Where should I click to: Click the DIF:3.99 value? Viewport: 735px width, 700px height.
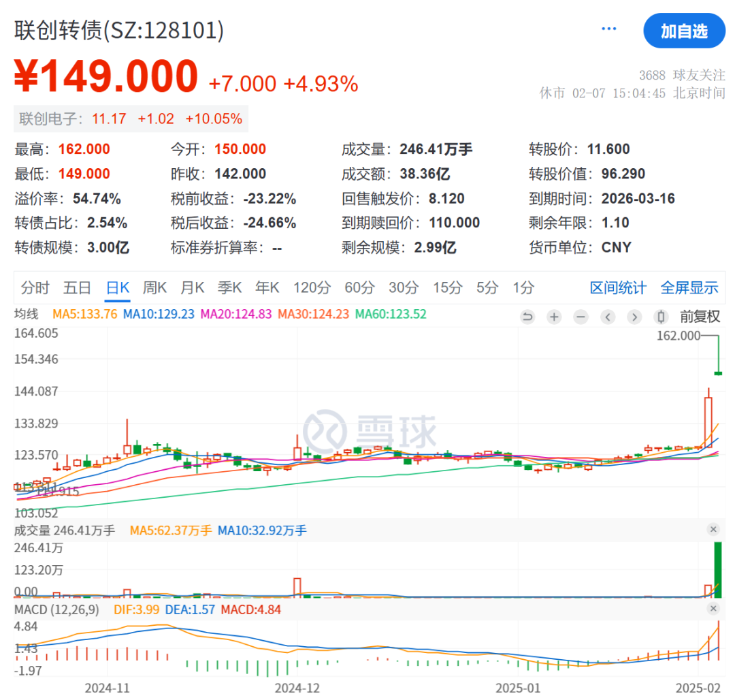tap(136, 609)
